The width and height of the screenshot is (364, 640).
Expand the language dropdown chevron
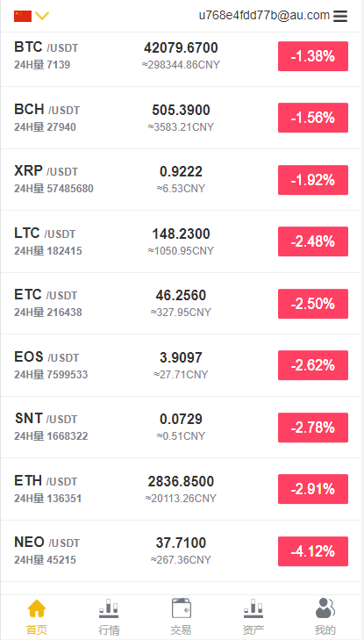(42, 16)
